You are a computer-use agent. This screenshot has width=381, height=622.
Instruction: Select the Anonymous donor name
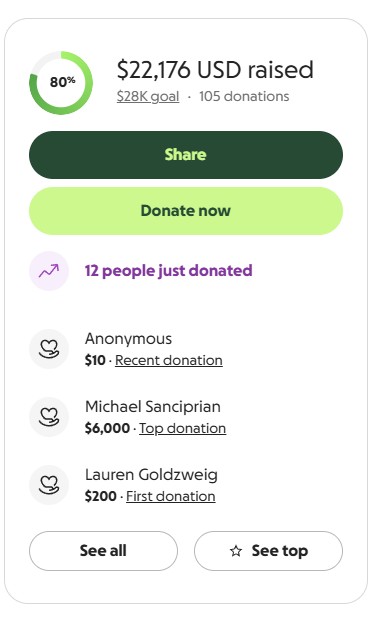pos(129,339)
